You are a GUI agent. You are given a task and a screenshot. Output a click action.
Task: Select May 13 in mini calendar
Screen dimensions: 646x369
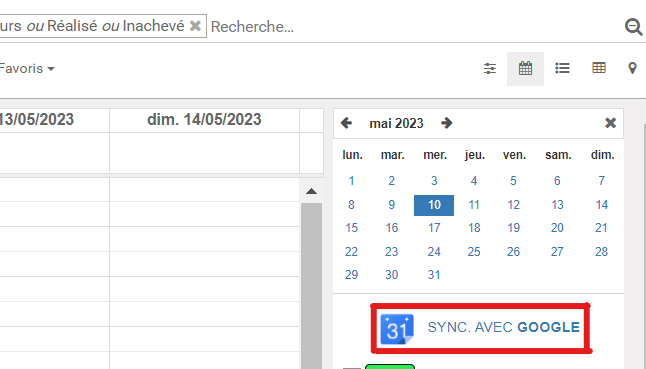pos(557,205)
